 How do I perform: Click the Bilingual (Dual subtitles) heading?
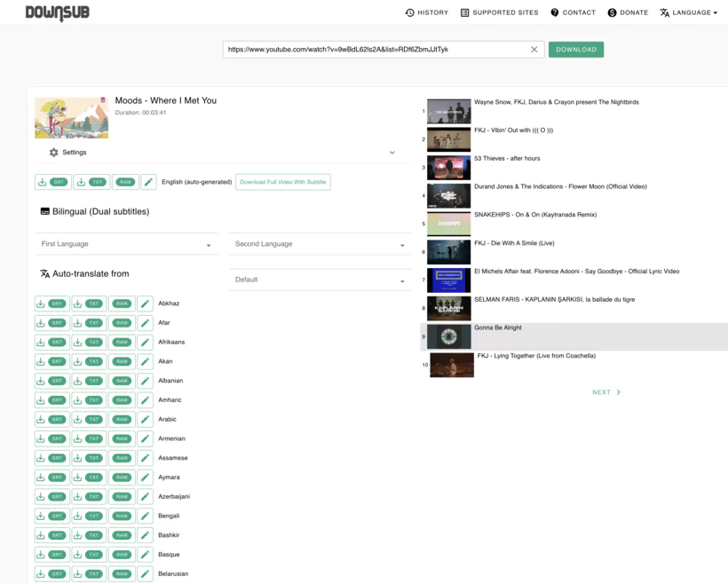(x=95, y=212)
